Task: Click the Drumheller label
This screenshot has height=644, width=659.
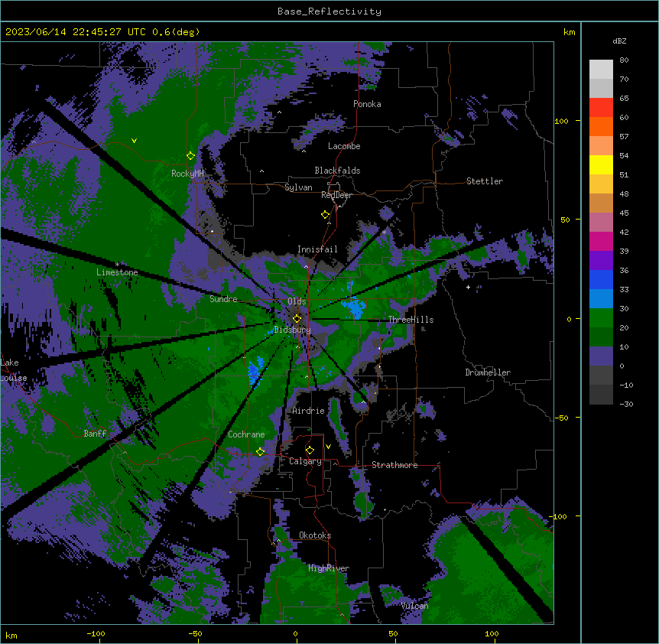Action: coord(488,372)
